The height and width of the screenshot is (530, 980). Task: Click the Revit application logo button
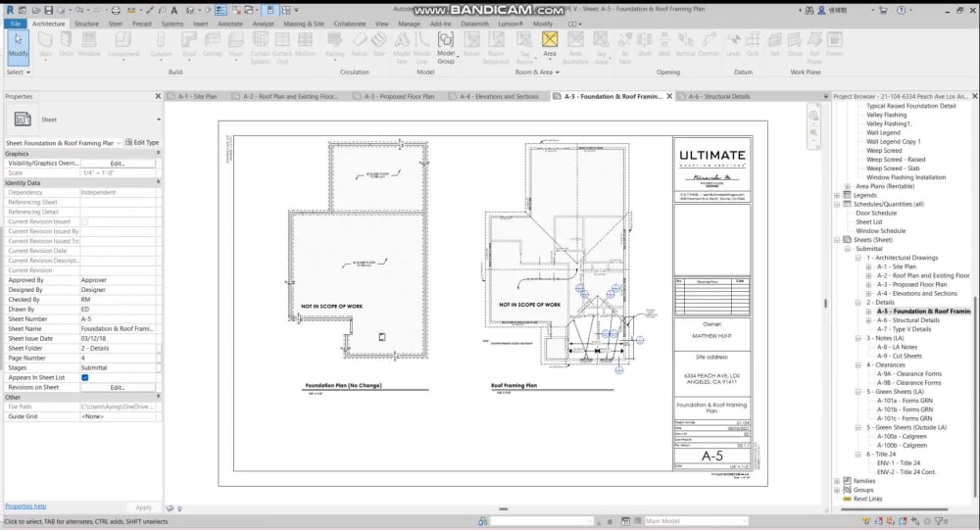(10, 10)
